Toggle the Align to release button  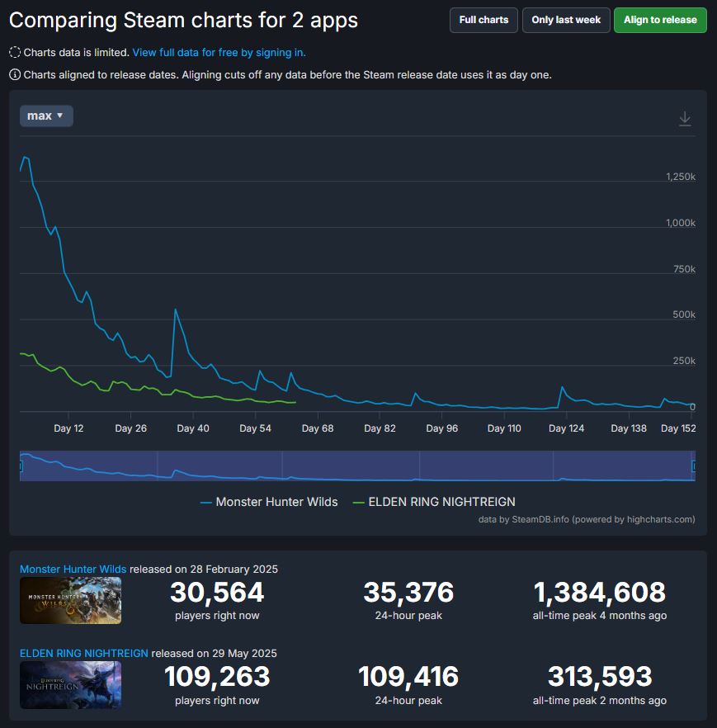point(660,20)
